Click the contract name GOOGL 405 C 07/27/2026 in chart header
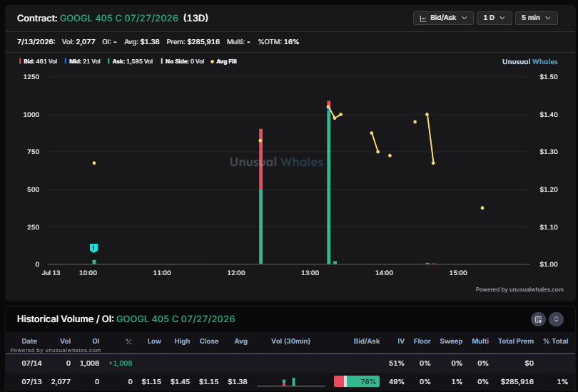Viewport: 578px width, 392px height. (118, 18)
